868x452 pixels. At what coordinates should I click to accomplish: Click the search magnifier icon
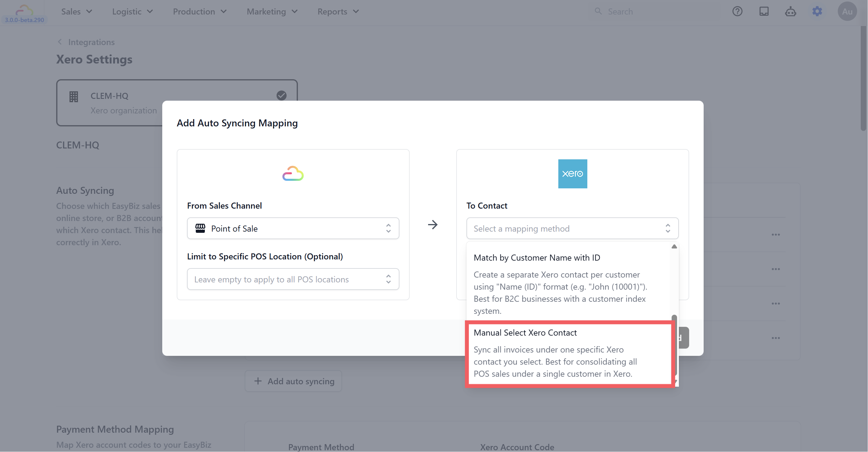click(598, 11)
